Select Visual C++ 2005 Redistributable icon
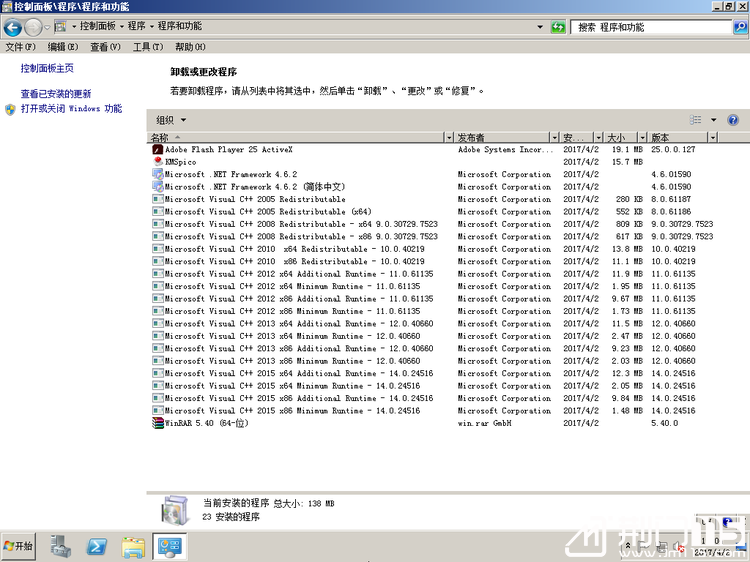Image resolution: width=750 pixels, height=562 pixels. click(x=157, y=199)
